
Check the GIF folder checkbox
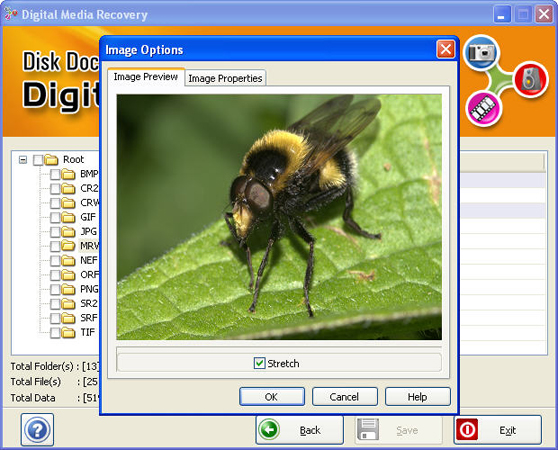55,217
